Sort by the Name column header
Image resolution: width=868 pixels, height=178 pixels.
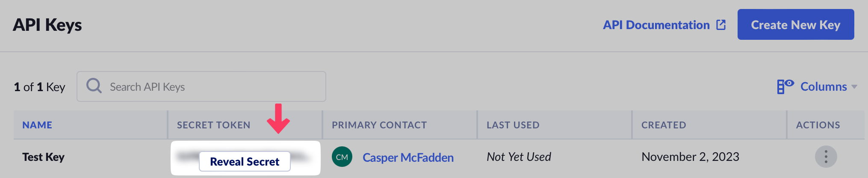pos(37,125)
